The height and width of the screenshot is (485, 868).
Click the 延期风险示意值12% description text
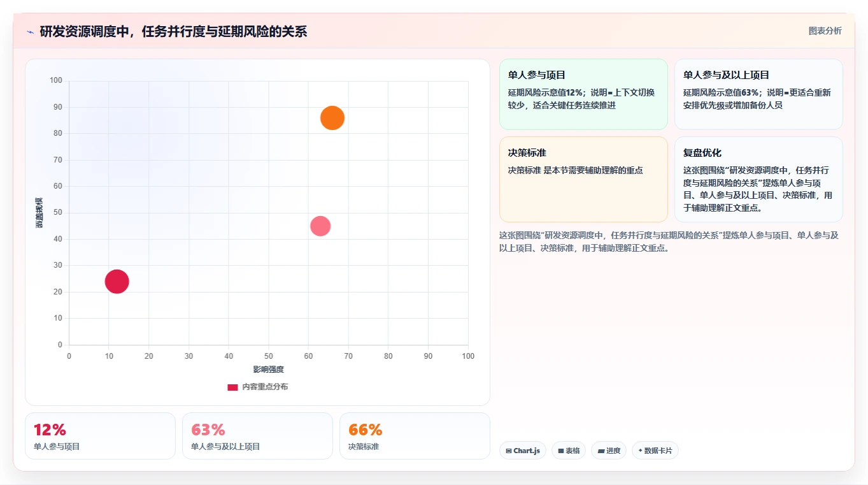pyautogui.click(x=581, y=99)
